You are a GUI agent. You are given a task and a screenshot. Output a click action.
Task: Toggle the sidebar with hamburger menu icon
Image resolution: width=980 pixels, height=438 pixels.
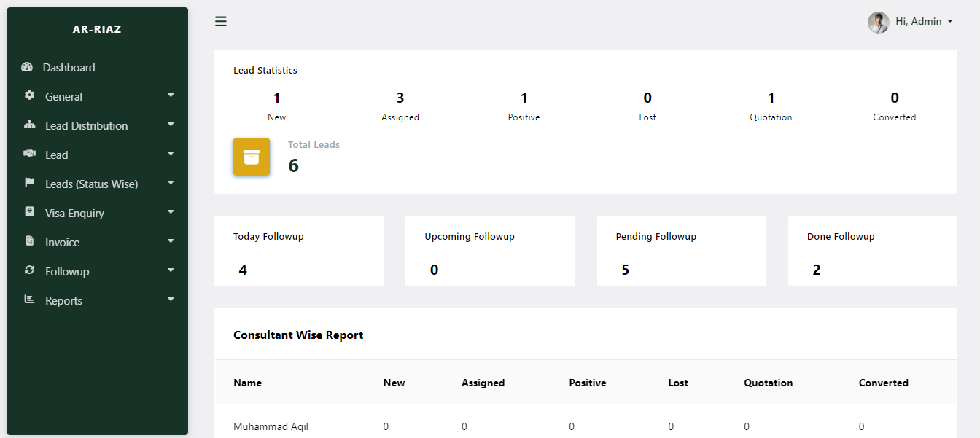pyautogui.click(x=221, y=22)
